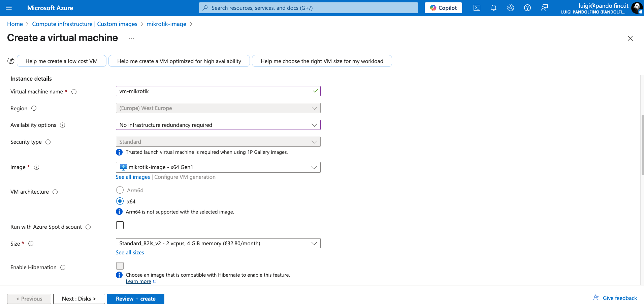Image resolution: width=644 pixels, height=307 pixels.
Task: Navigate to Home breadcrumb
Action: (15, 24)
